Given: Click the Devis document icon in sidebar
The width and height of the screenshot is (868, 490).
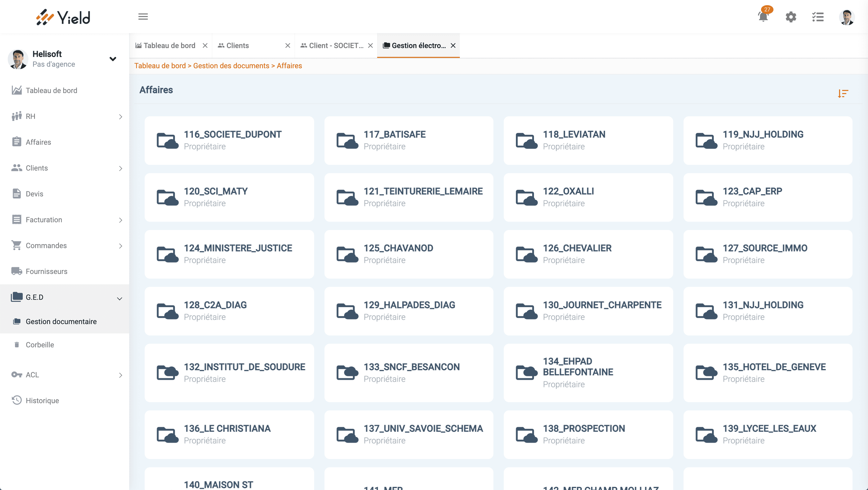Looking at the screenshot, I should 17,193.
